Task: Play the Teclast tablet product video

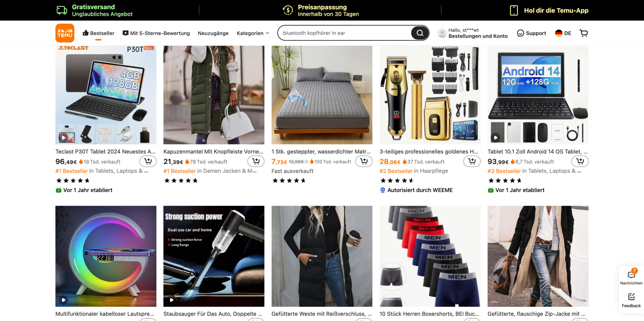Action: coord(64,137)
